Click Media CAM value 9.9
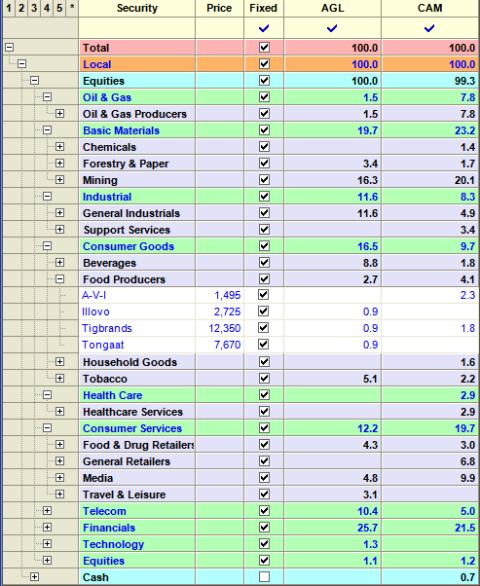The height and width of the screenshot is (586, 480). click(x=468, y=478)
